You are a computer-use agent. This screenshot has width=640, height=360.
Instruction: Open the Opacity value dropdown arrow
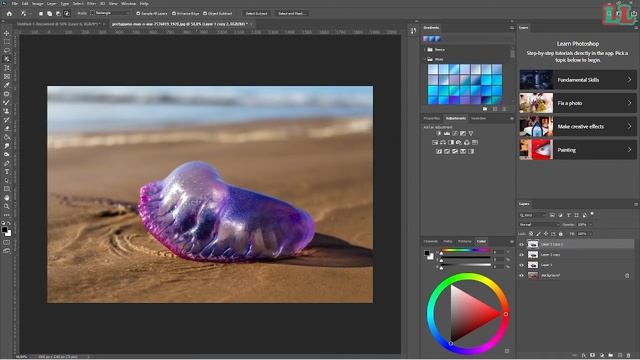[x=591, y=224]
